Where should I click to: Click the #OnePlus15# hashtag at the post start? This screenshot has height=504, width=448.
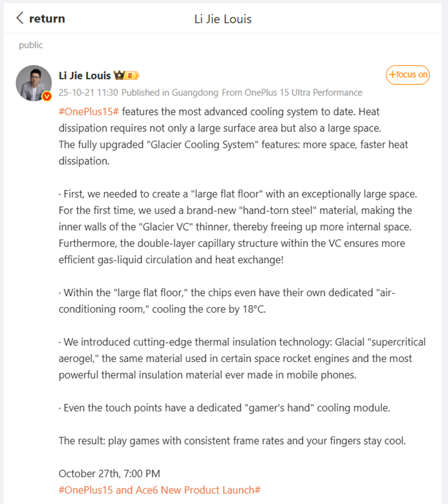[89, 111]
